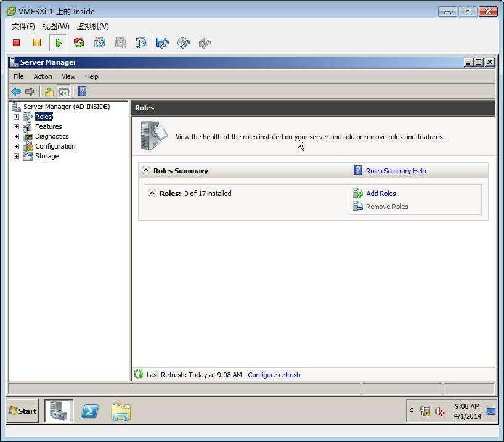Select Storage in the tree

(47, 157)
